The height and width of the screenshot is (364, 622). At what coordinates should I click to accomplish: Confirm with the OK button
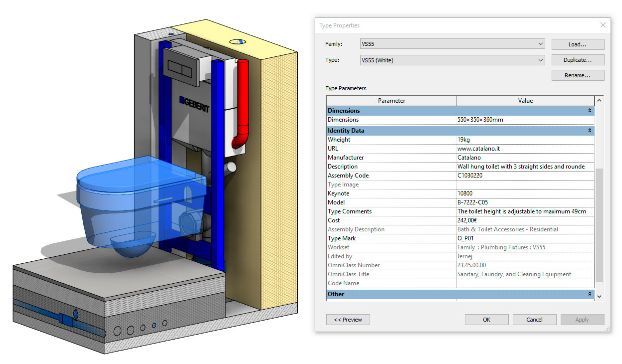click(486, 320)
